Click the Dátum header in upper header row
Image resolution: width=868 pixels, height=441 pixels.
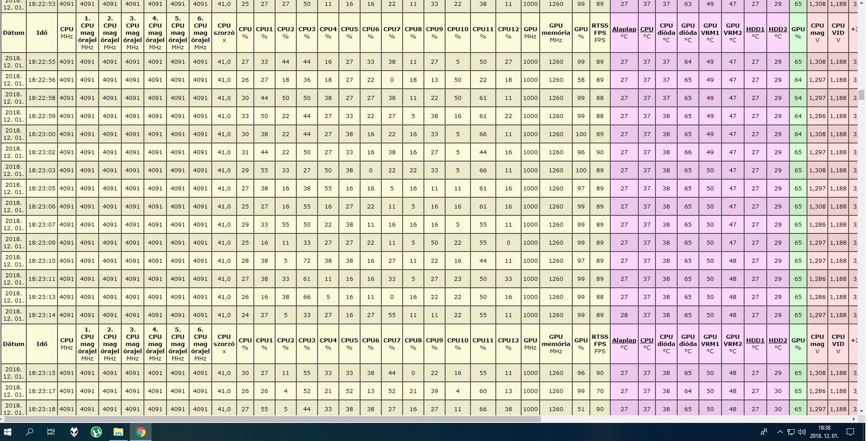coord(14,33)
